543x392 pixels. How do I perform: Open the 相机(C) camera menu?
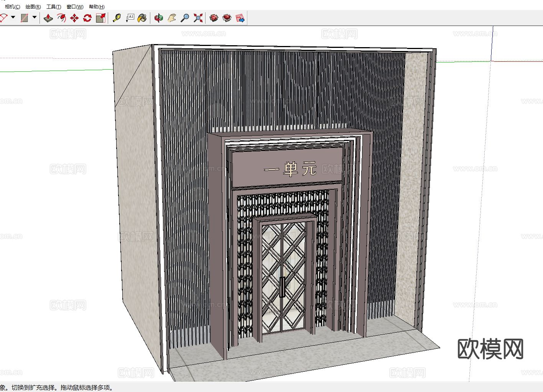click(12, 7)
